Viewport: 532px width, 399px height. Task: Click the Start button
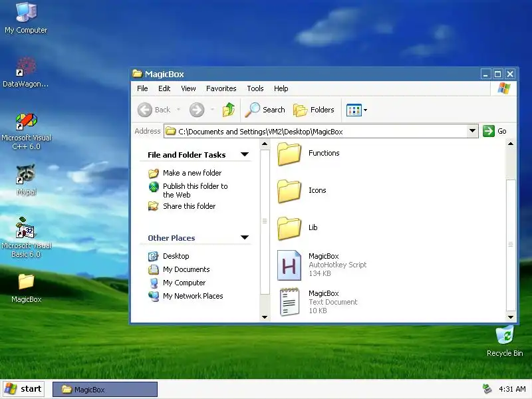click(x=23, y=389)
